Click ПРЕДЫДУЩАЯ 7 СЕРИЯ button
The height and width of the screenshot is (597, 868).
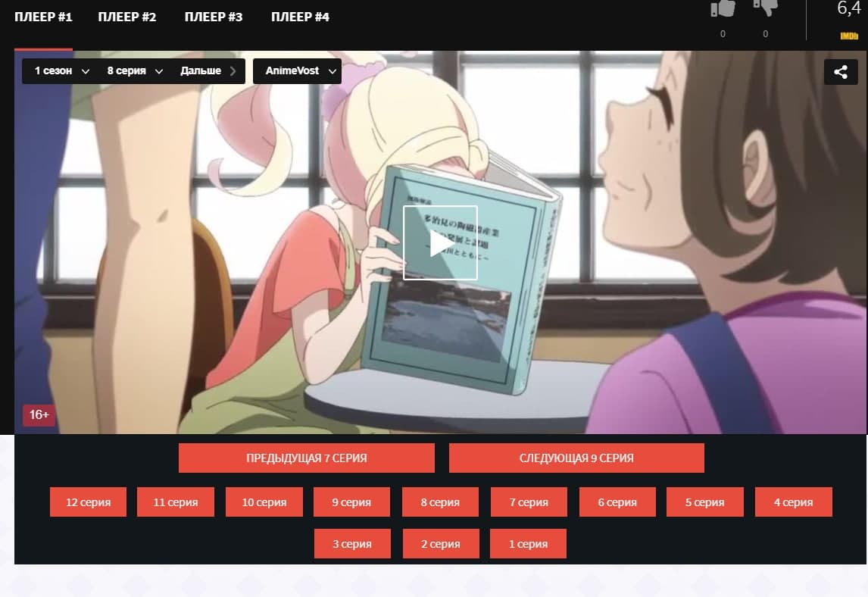coord(306,458)
